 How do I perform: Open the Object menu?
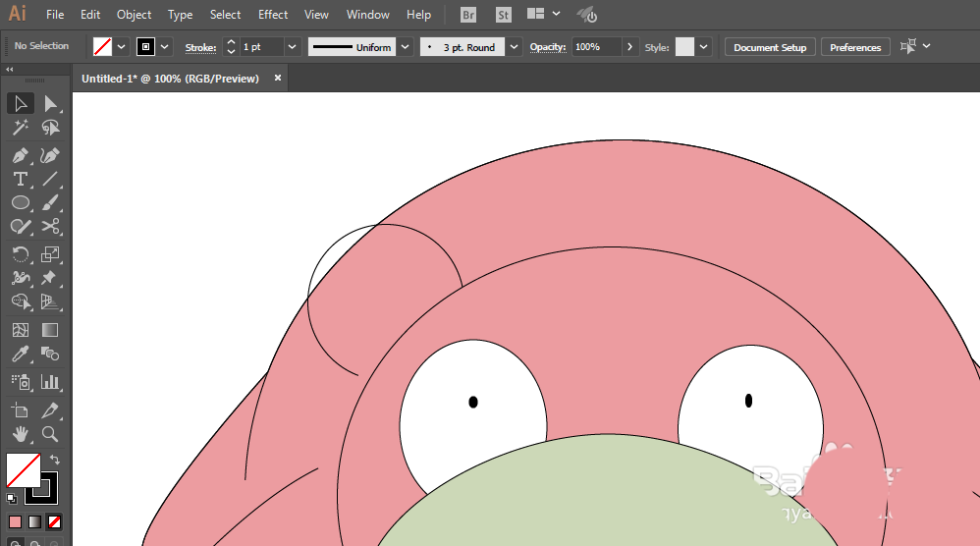pos(134,15)
